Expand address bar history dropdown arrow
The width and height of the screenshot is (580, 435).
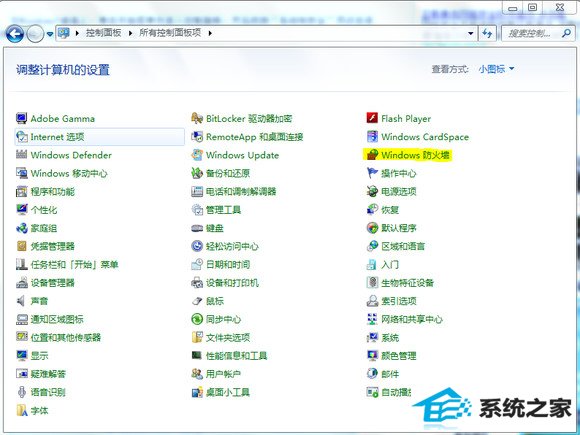click(471, 33)
